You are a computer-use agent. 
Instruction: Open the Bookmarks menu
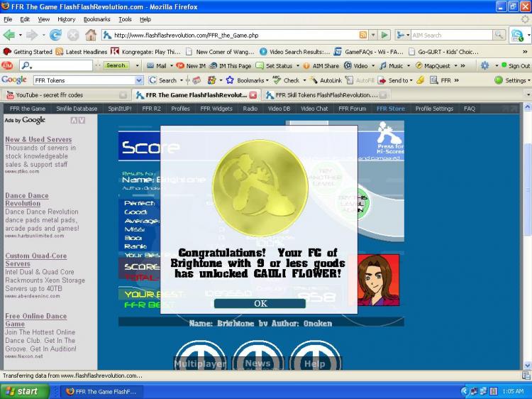coord(96,19)
